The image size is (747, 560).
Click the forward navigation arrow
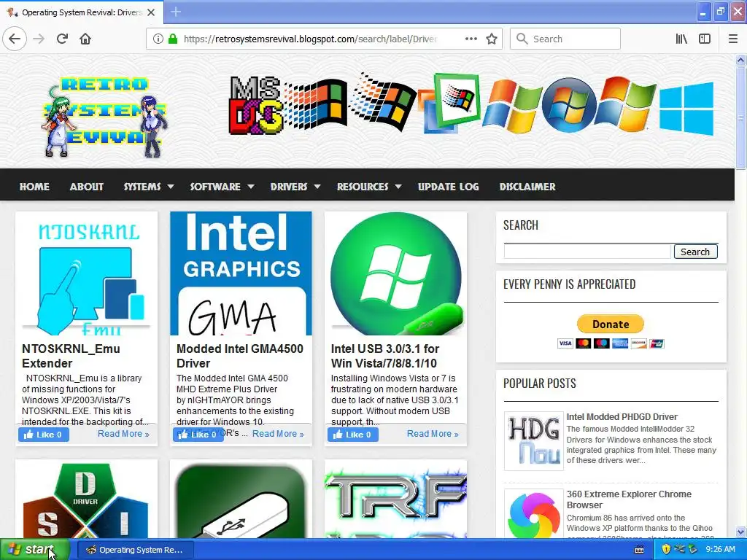pos(39,39)
